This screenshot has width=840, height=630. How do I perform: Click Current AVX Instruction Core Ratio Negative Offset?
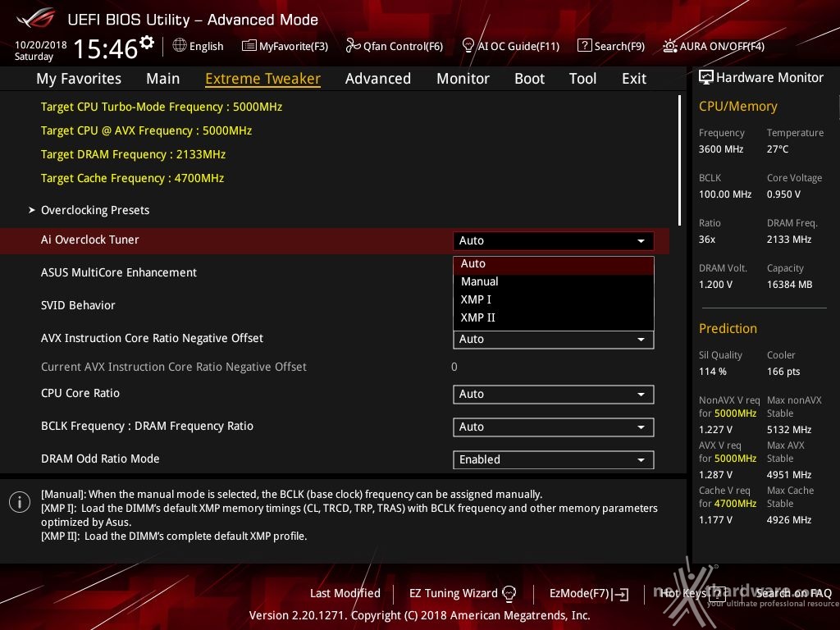[174, 367]
